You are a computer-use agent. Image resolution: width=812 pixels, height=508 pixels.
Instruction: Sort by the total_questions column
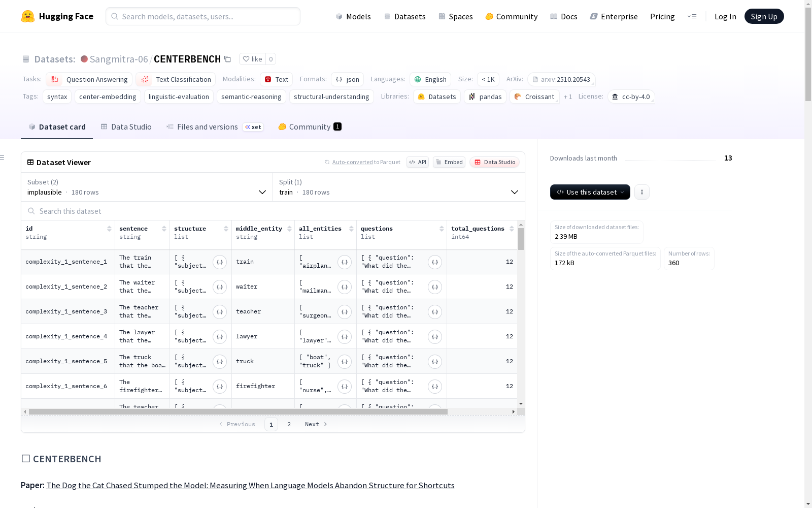512,229
